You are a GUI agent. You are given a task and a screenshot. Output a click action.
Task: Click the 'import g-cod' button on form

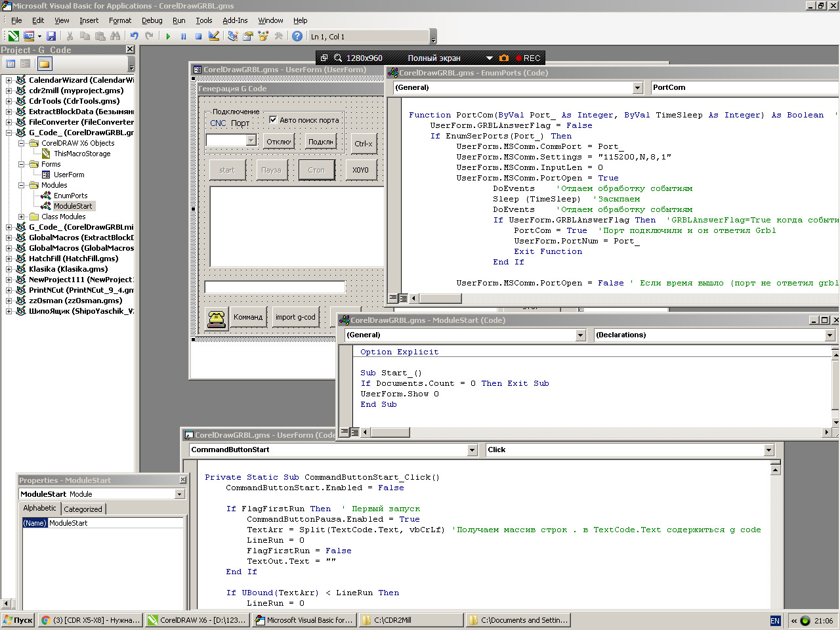coord(295,318)
